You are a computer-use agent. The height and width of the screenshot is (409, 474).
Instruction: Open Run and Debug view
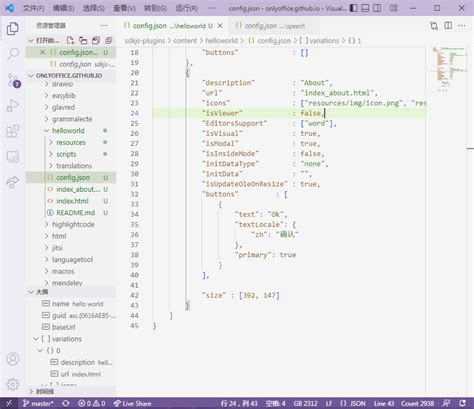[x=13, y=105]
